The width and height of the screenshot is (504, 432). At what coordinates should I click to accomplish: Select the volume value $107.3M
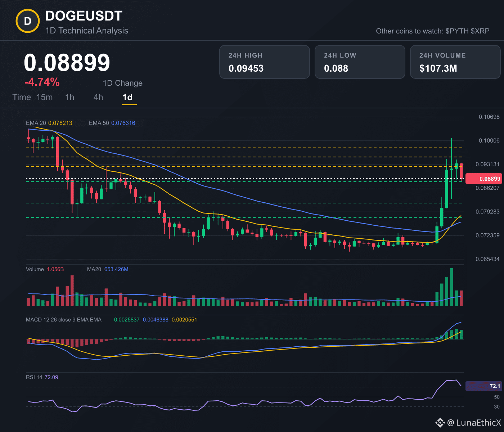pos(438,68)
